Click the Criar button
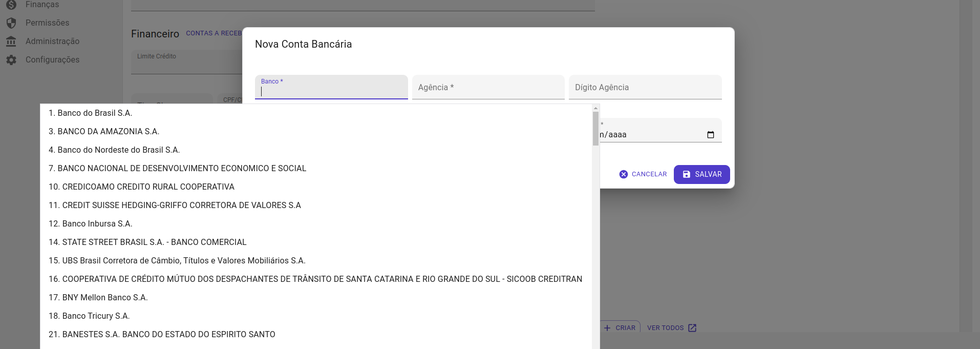 click(x=620, y=328)
